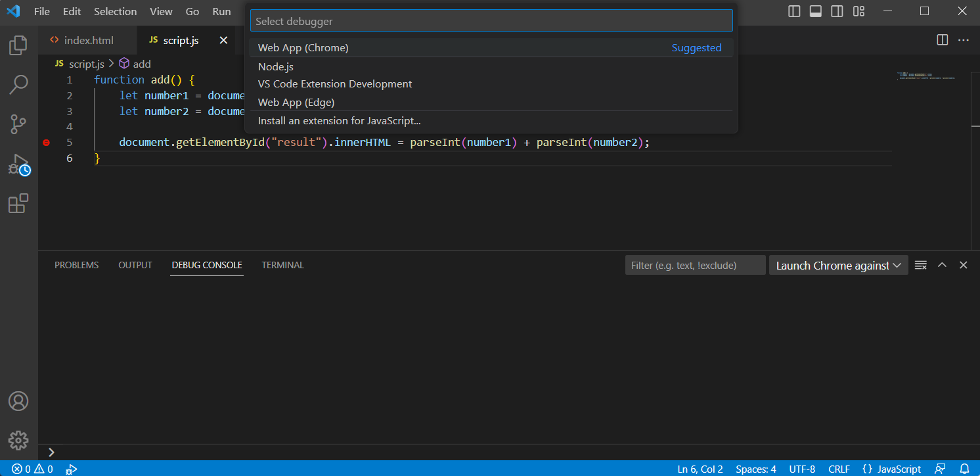
Task: Click Spaces: 4 indentation setting
Action: [x=756, y=469]
